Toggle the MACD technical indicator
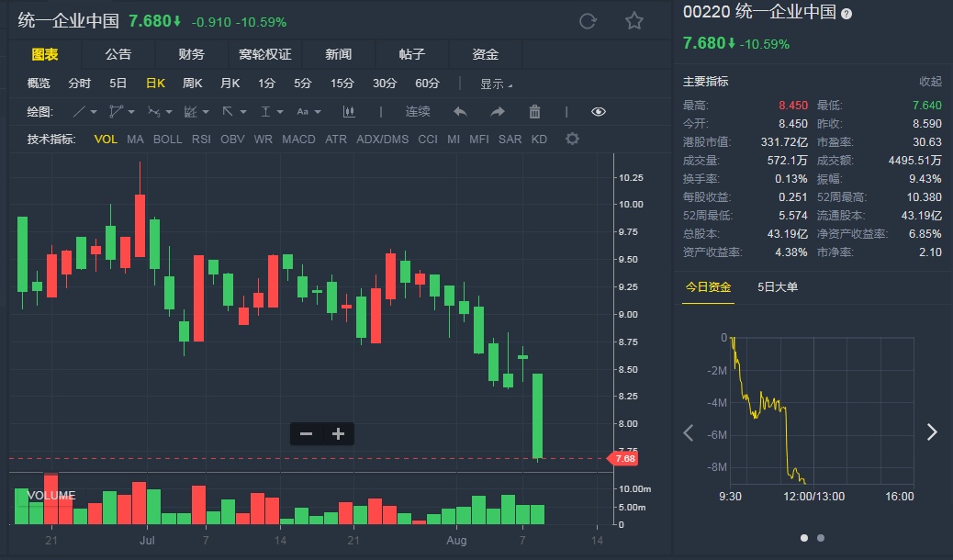 [x=298, y=140]
